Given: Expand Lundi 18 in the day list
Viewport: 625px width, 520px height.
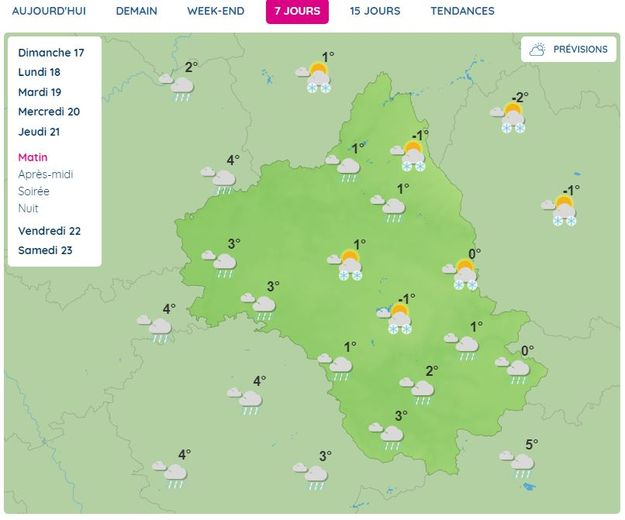Looking at the screenshot, I should (39, 73).
